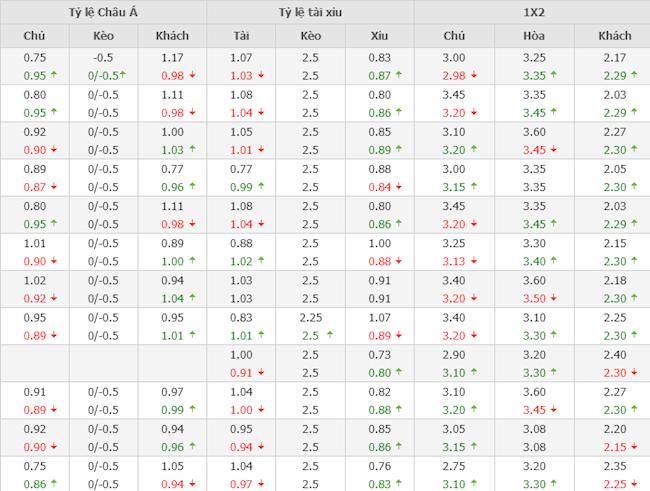
Task: Click the Xỉu column header
Action: coord(379,36)
